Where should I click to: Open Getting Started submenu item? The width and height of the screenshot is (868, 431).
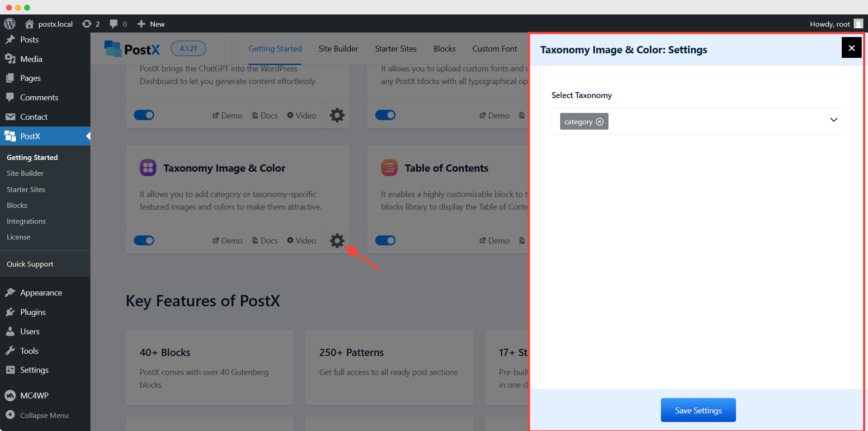pos(32,157)
